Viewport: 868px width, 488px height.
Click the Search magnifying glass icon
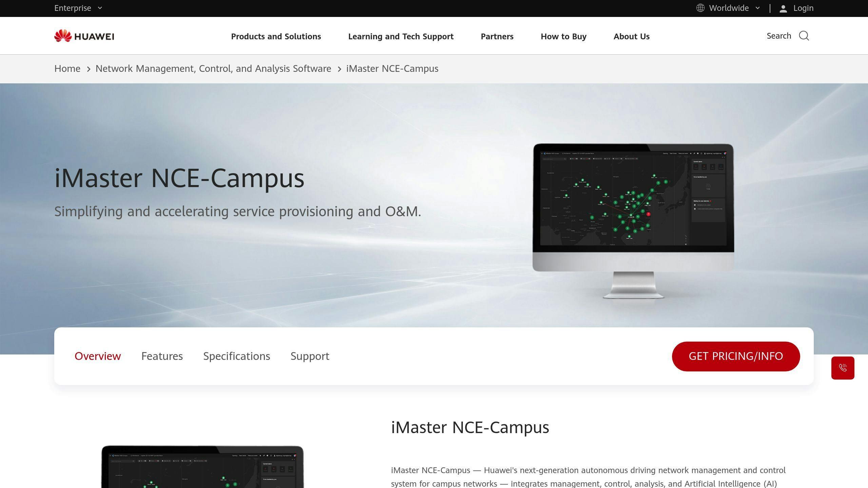(x=804, y=36)
